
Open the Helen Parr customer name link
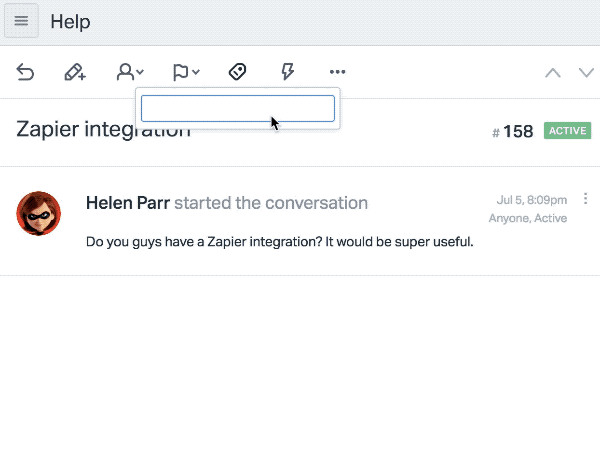pos(128,203)
